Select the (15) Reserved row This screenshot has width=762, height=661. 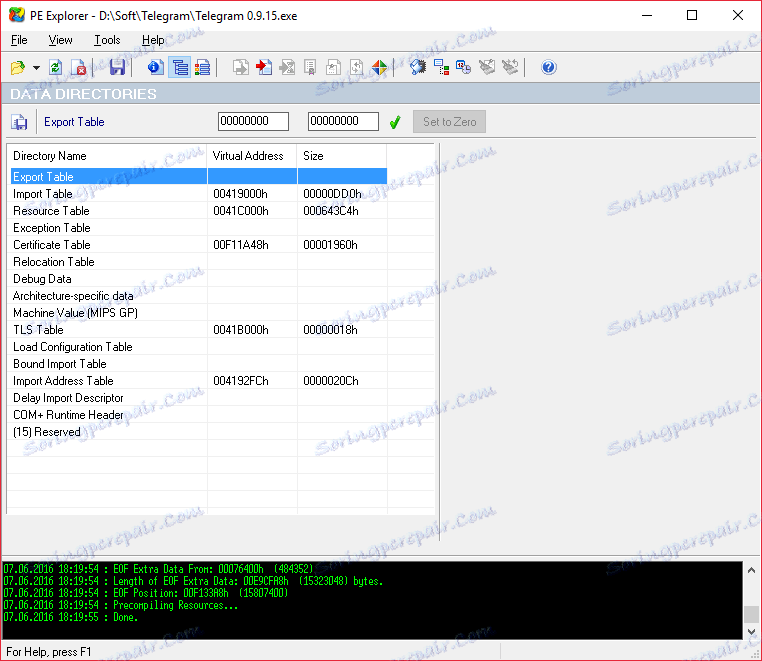coord(199,432)
